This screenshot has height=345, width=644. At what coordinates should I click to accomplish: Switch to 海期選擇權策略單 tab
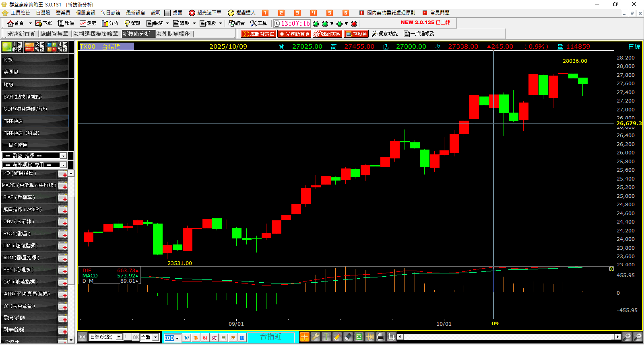pyautogui.click(x=96, y=34)
